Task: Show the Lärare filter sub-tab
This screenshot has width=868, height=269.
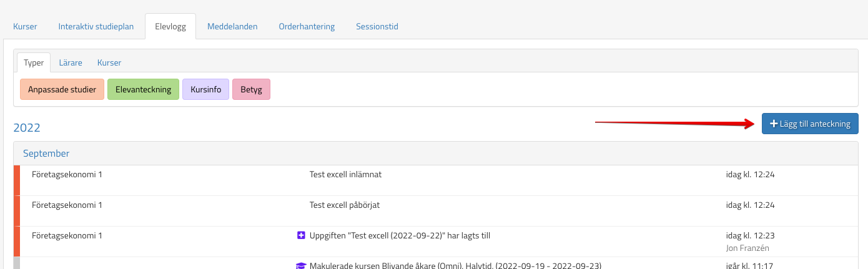Action: [x=71, y=62]
